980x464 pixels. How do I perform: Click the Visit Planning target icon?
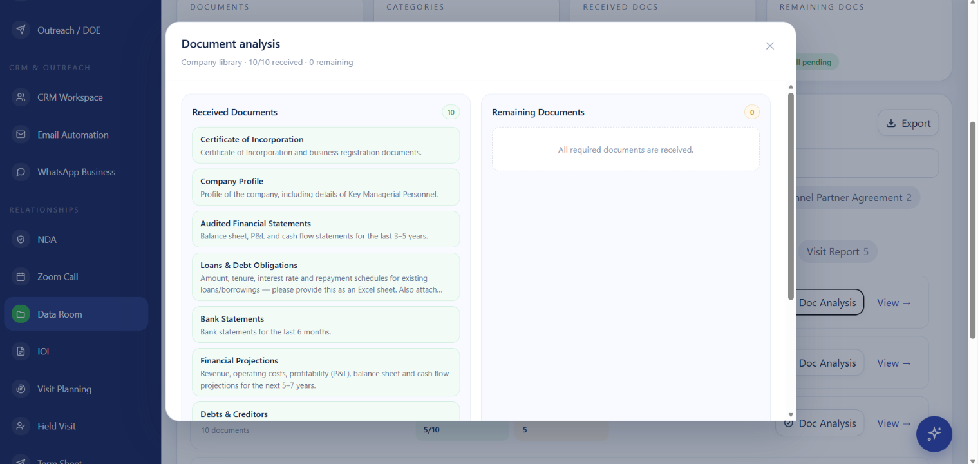click(21, 389)
